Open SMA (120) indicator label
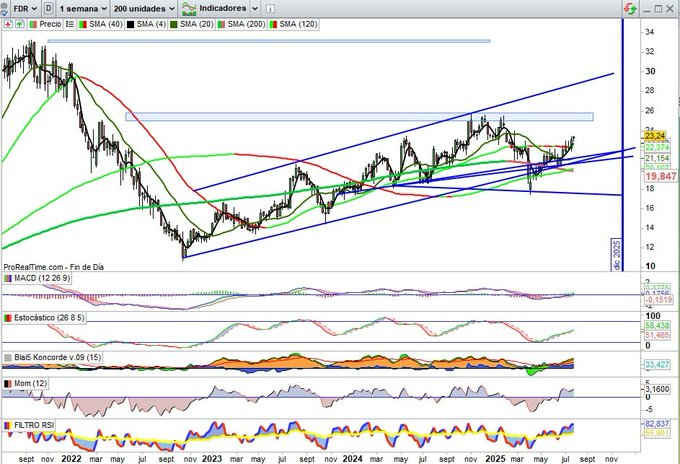Screen dimensions: 680x464 tap(298, 24)
